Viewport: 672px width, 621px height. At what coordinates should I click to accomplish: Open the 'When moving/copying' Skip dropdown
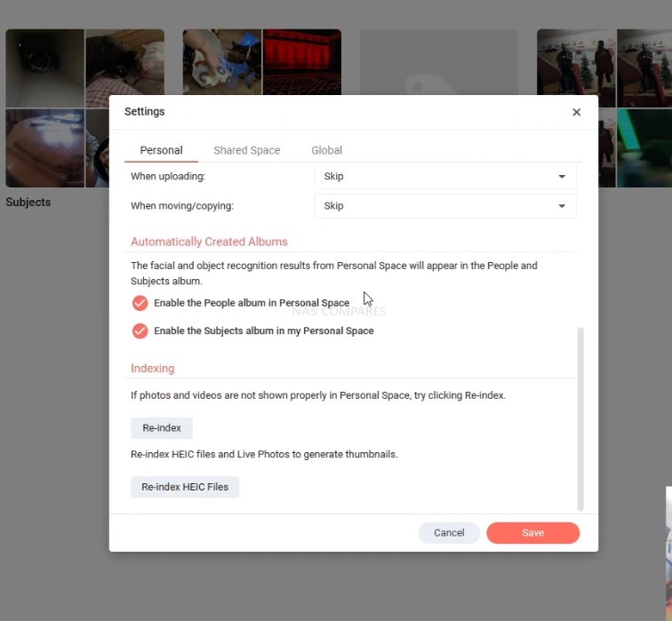[x=444, y=206]
